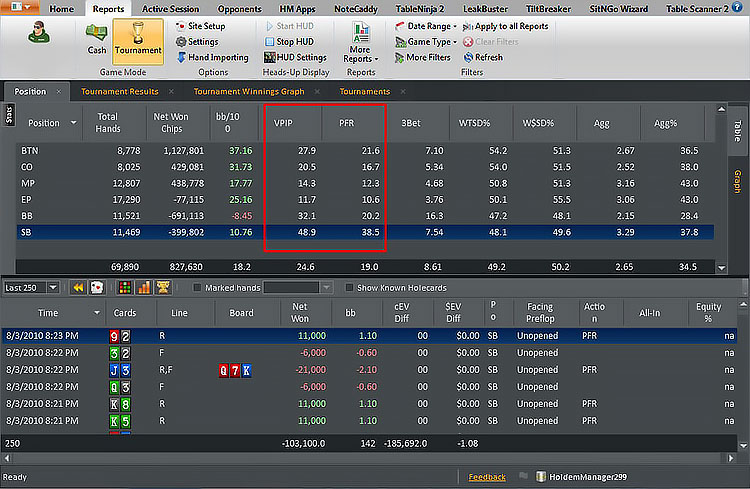Image resolution: width=750 pixels, height=489 pixels.
Task: Click the Feedback link in status bar
Action: click(x=486, y=477)
